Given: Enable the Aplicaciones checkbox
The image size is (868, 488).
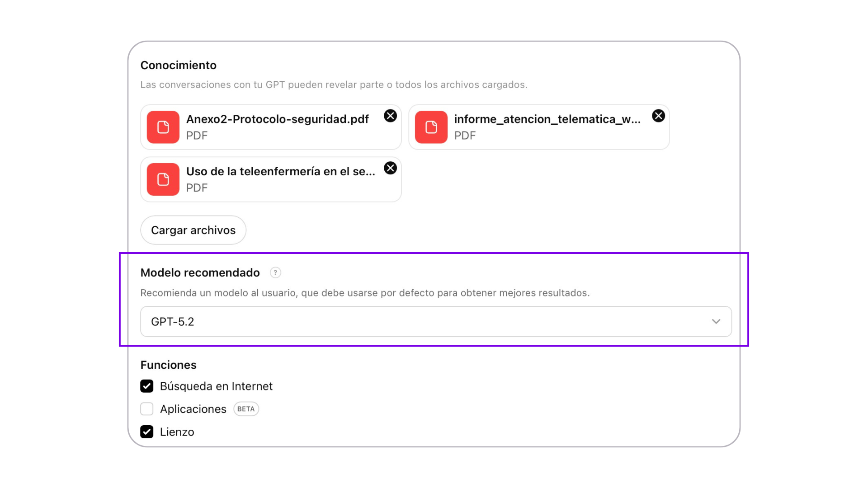Looking at the screenshot, I should (147, 409).
